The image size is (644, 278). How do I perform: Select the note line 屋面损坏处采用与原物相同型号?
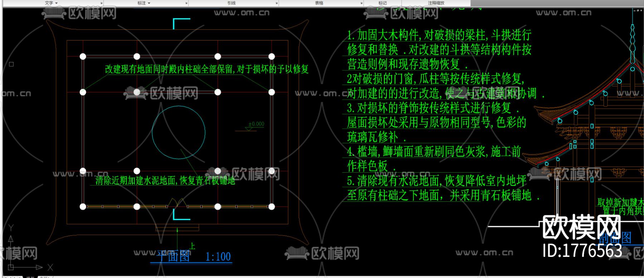point(436,122)
